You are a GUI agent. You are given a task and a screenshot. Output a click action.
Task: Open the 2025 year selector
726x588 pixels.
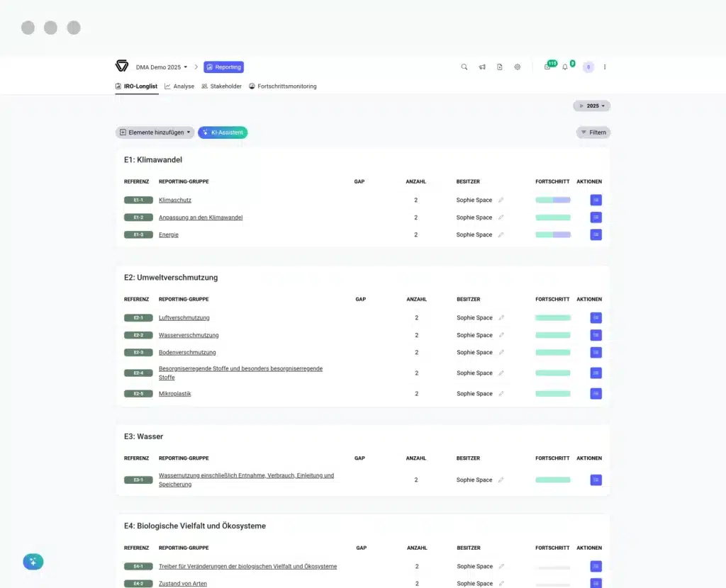(592, 106)
